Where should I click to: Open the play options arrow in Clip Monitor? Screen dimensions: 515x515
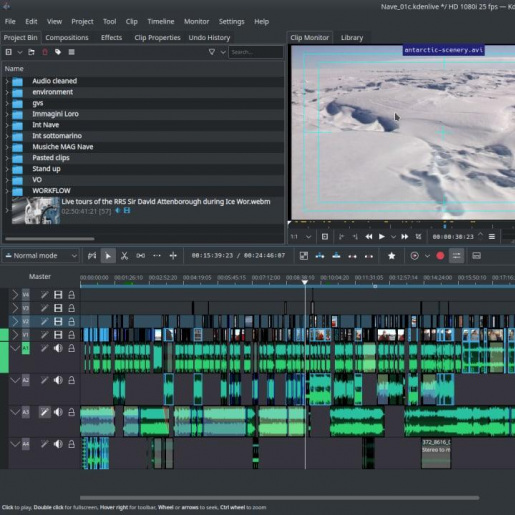click(x=393, y=237)
